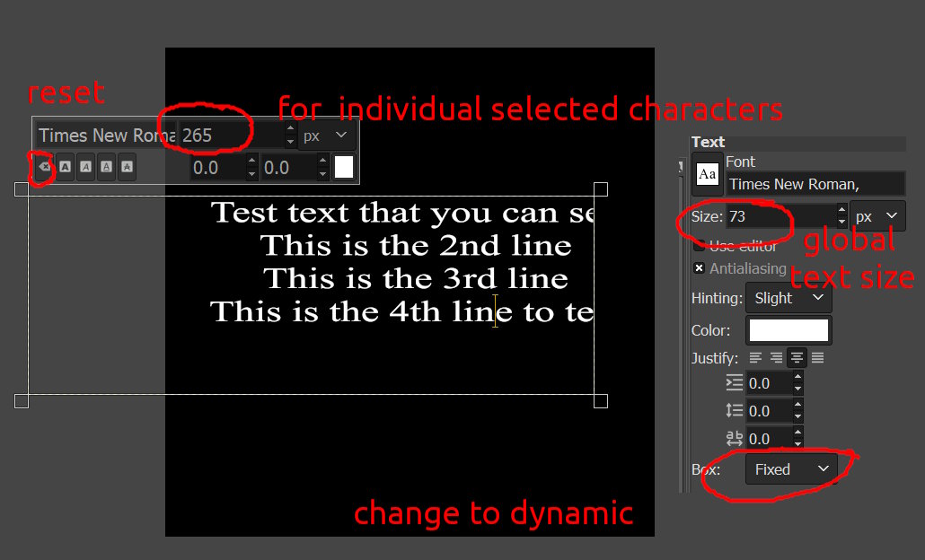
Task: Click the text box bottom-right corner handle
Action: click(601, 401)
